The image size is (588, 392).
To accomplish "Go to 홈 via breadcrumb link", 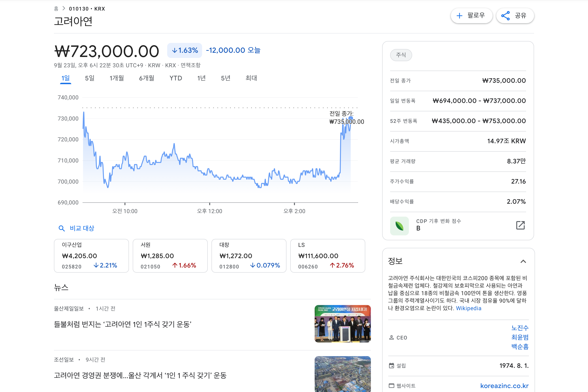I will (x=56, y=9).
